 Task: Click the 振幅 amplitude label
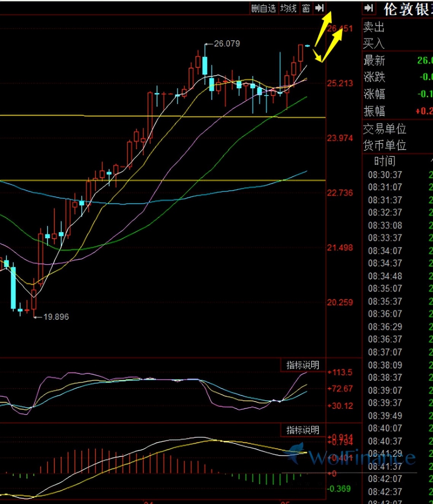click(374, 111)
